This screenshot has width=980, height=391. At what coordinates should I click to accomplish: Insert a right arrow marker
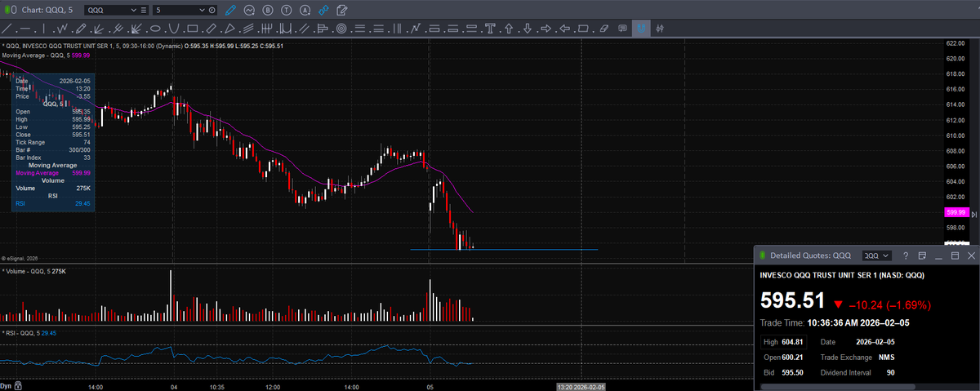click(x=546, y=29)
